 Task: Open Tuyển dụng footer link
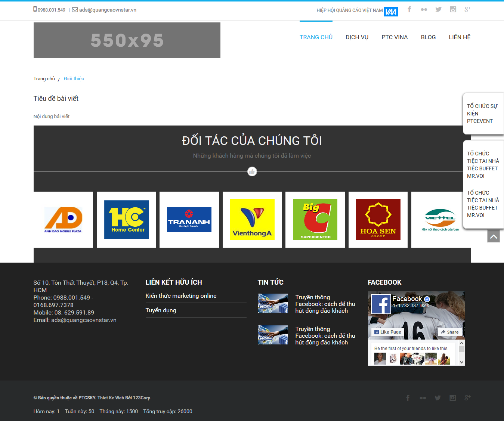(161, 310)
